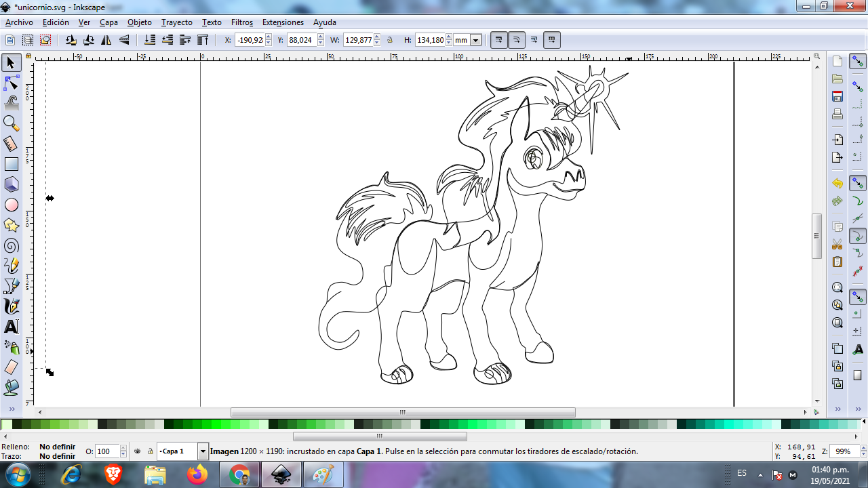
Task: Click Cut scissors icon
Action: pyautogui.click(x=837, y=244)
